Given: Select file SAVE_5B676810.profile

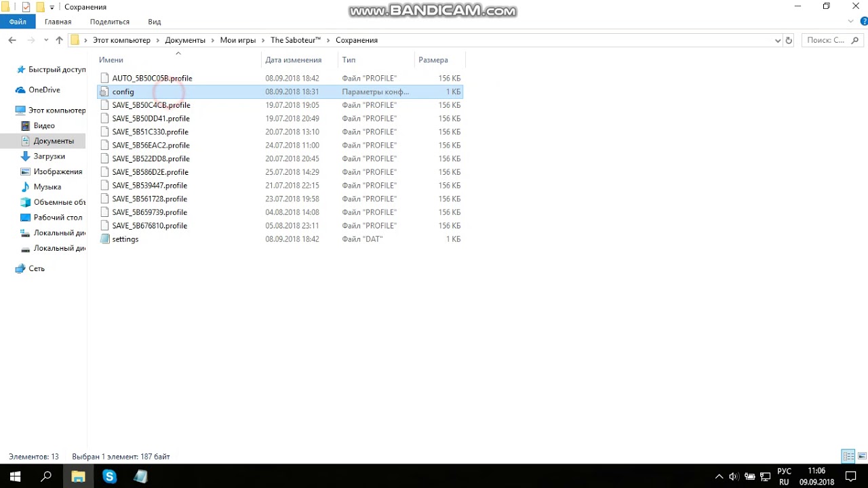Looking at the screenshot, I should (149, 226).
